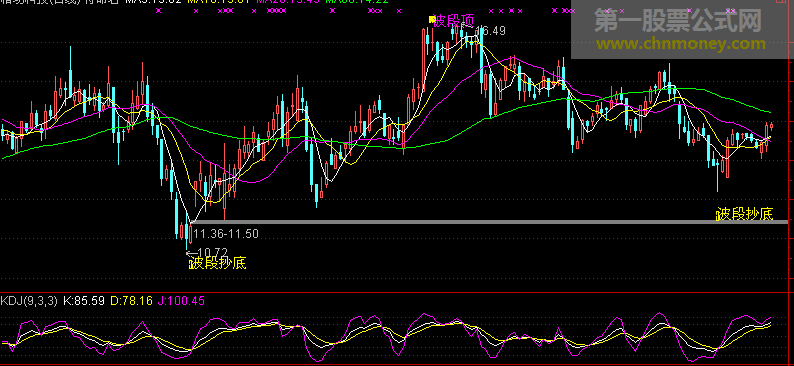Select the magenta MA20 value in header
The height and width of the screenshot is (366, 794).
point(288,2)
